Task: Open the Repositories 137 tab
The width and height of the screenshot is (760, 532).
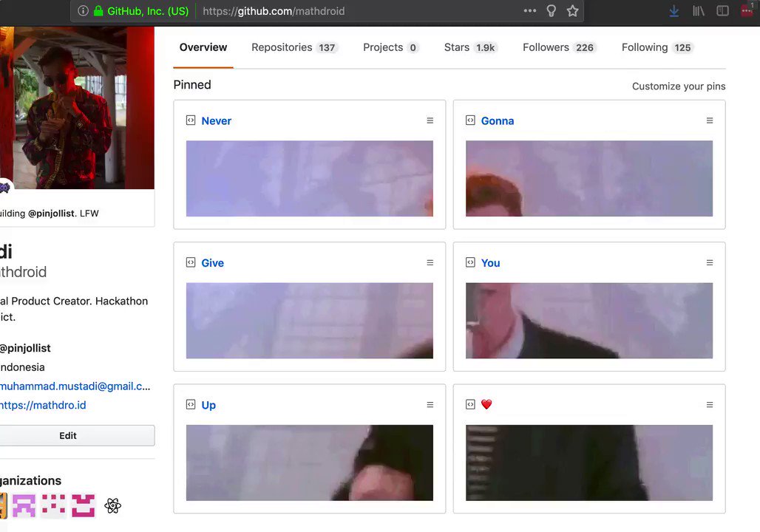Action: point(294,47)
